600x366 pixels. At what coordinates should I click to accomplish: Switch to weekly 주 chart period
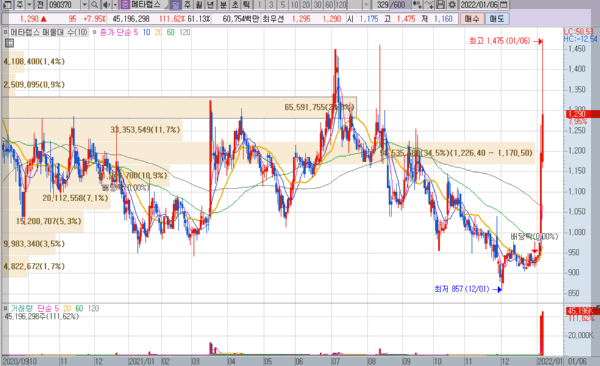tap(187, 5)
